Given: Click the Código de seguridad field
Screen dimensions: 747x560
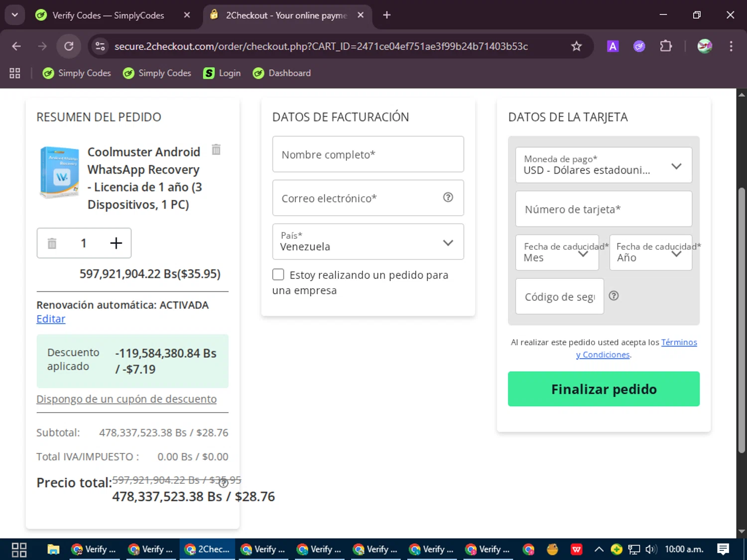Looking at the screenshot, I should point(559,297).
